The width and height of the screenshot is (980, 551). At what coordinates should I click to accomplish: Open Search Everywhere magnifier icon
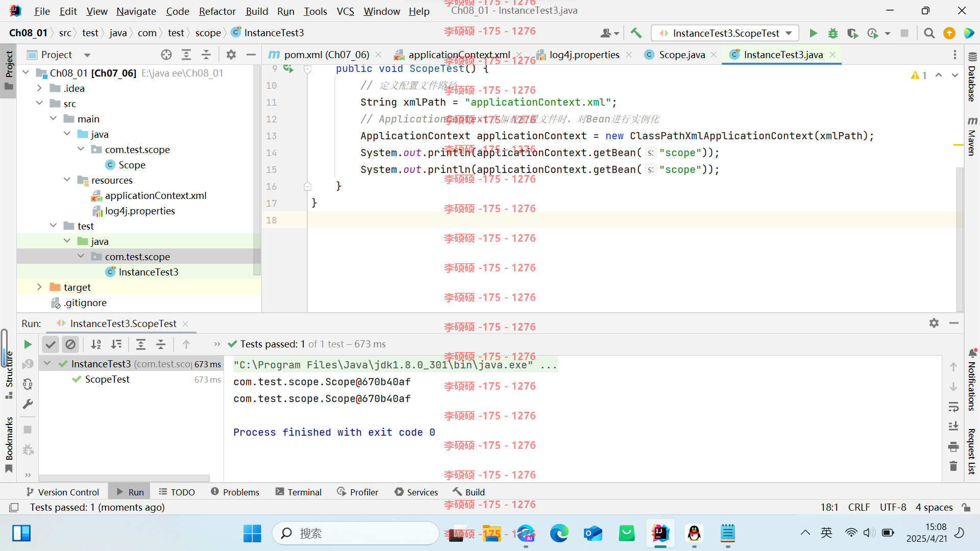pyautogui.click(x=929, y=33)
